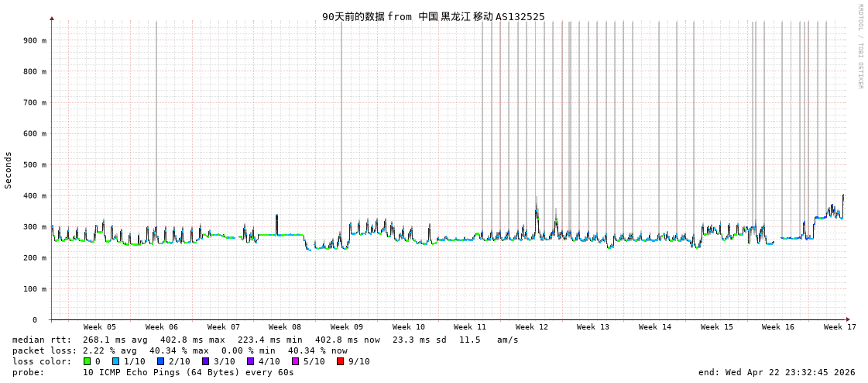868x383 pixels.
Task: Click the end timestamp Wed Apr 22
Action: 777,372
